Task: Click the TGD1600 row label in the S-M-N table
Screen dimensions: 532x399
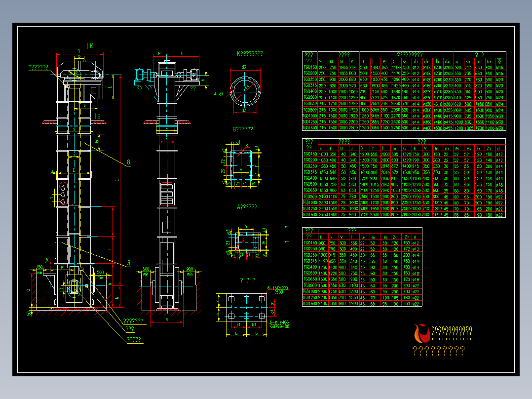Action: point(310,128)
